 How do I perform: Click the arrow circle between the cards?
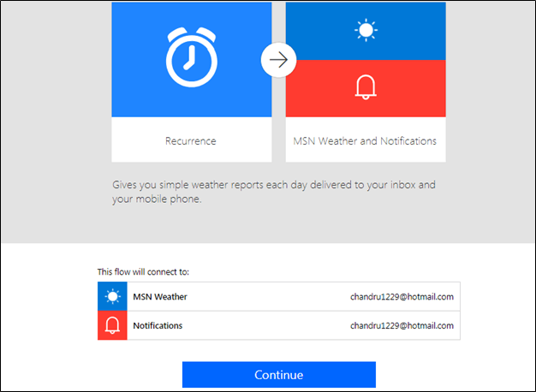[x=278, y=60]
